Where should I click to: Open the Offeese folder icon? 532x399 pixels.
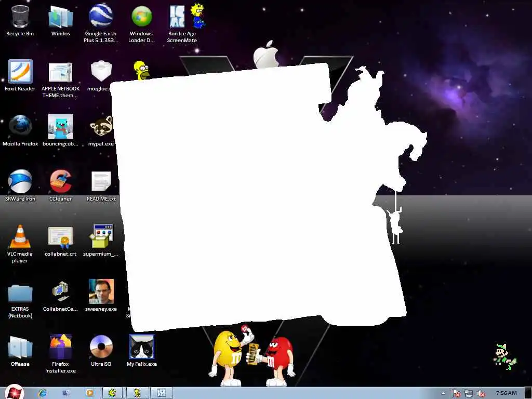[20, 351]
